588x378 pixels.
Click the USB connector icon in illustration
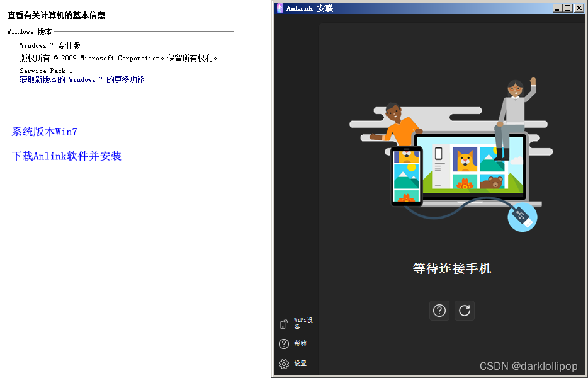(x=523, y=217)
